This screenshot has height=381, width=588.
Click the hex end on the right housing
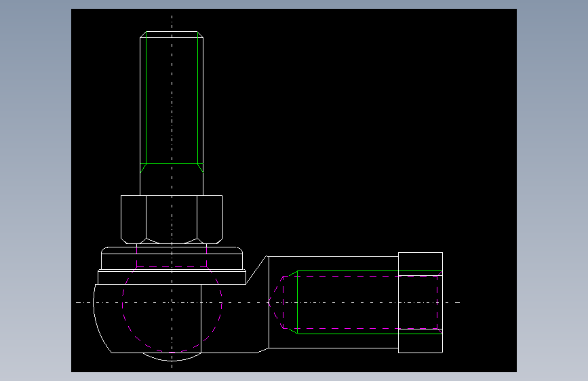(x=420, y=302)
